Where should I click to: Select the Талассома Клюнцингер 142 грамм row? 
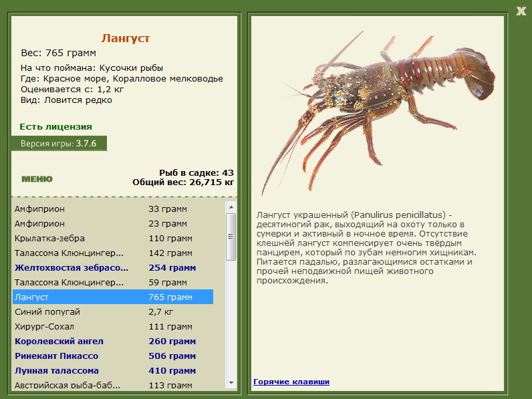coord(113,253)
